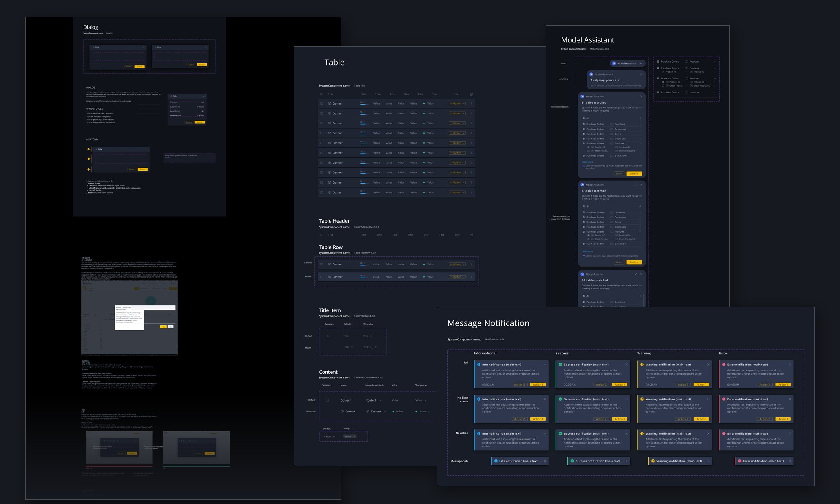This screenshot has width=840, height=504.
Task: Click sort icon beside All in Recommendations card
Action: pos(640,118)
